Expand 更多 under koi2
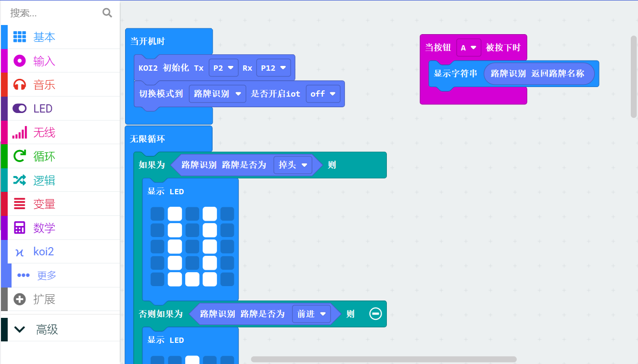The height and width of the screenshot is (364, 638). tap(60, 276)
